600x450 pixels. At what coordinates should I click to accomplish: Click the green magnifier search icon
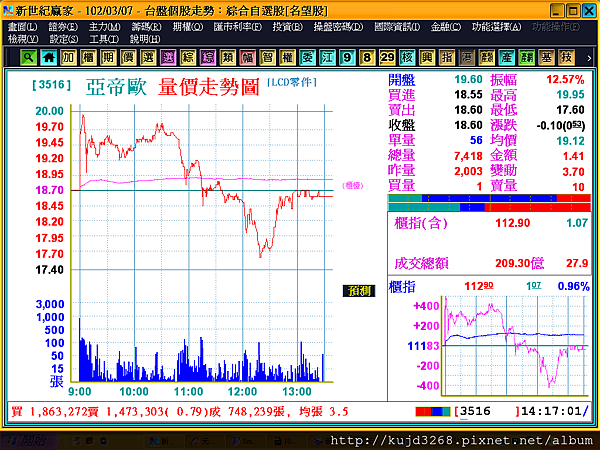(x=29, y=58)
